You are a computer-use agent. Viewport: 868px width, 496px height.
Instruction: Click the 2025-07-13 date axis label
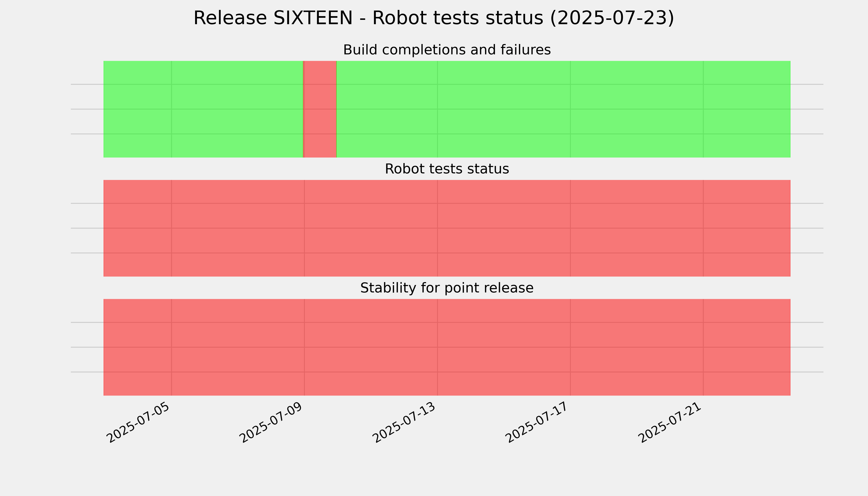[x=404, y=422]
